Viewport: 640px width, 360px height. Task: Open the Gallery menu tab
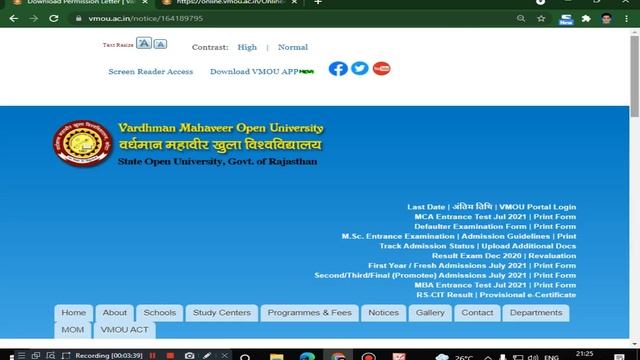coord(430,313)
